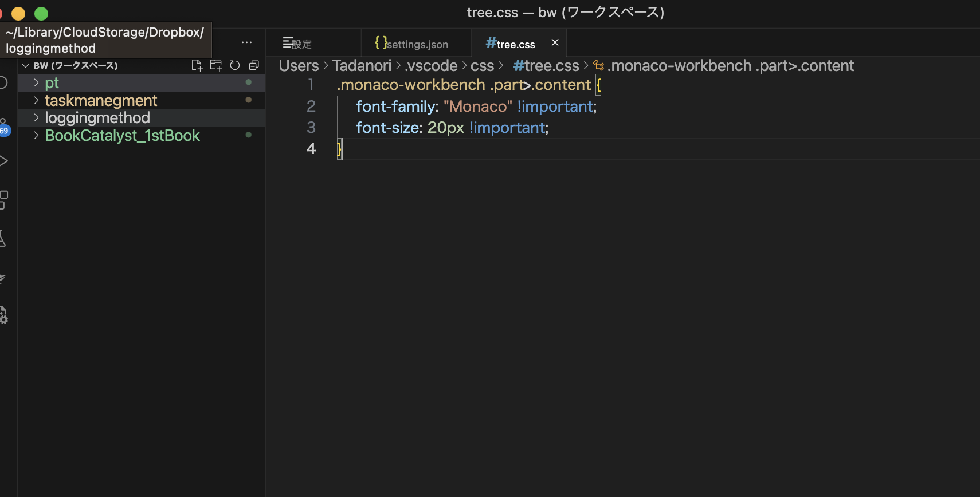Close the tree.css editor tab

point(555,42)
